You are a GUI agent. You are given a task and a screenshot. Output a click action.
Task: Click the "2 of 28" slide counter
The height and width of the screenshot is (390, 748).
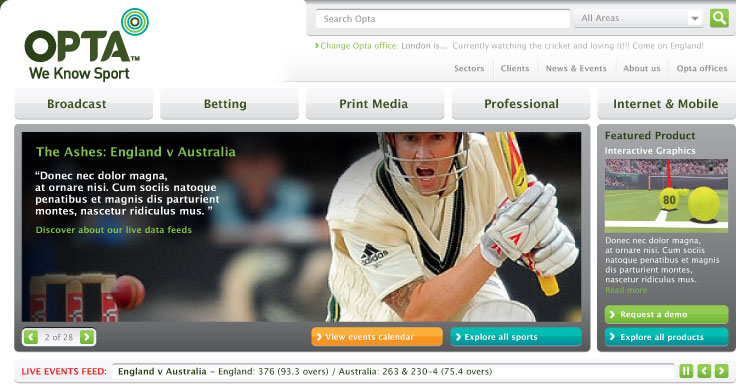click(59, 337)
